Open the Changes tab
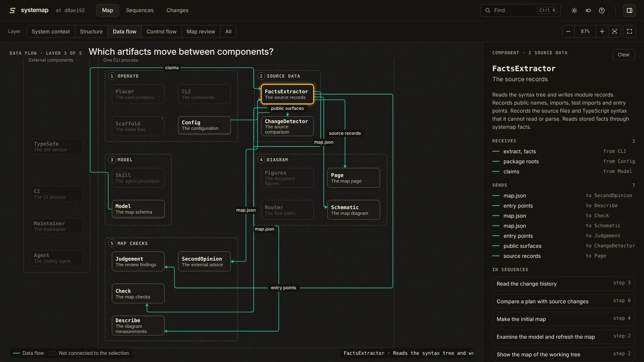The image size is (644, 362). click(178, 10)
